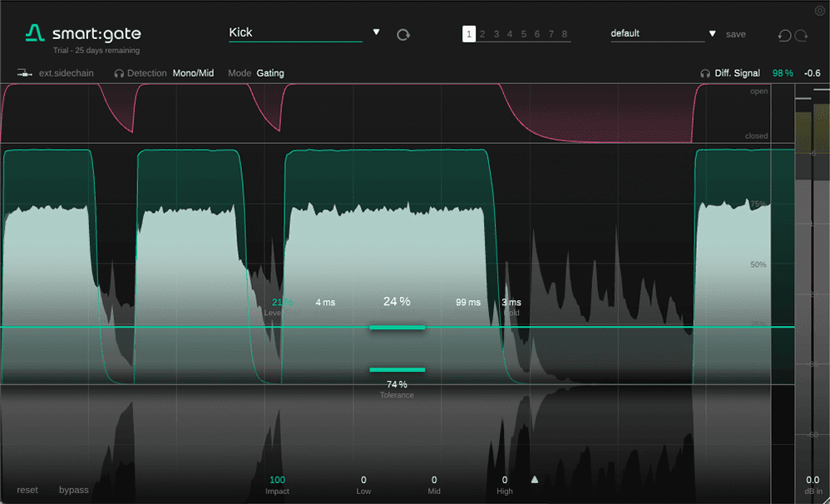Click the undo arrow icon

[x=784, y=36]
